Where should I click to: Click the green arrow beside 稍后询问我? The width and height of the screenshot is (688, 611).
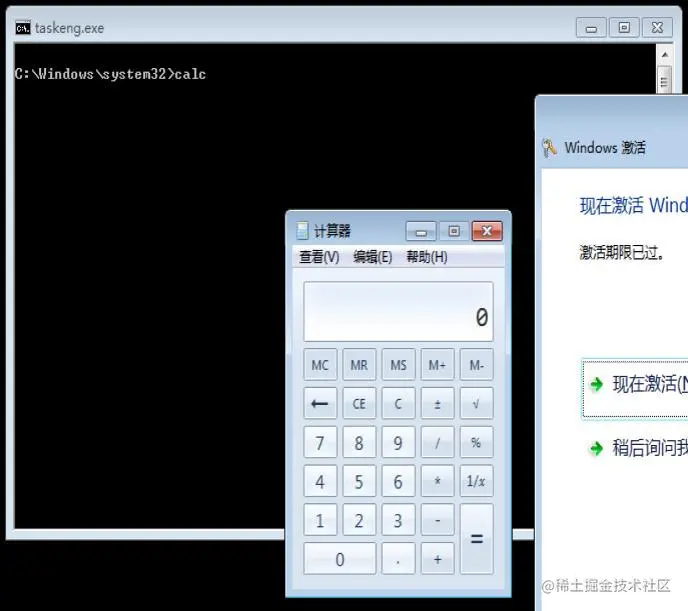(596, 448)
